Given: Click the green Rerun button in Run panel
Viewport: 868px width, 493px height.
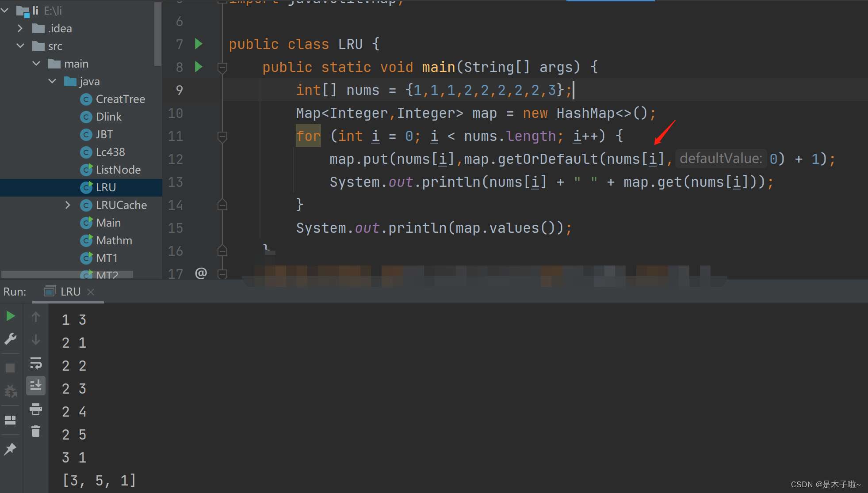Looking at the screenshot, I should coord(11,316).
